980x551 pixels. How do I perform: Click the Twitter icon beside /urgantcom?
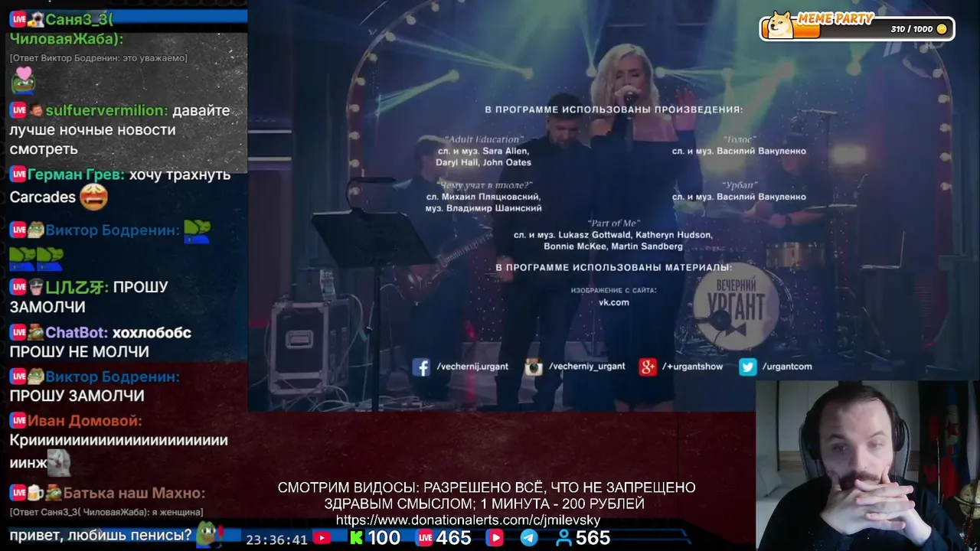(747, 367)
